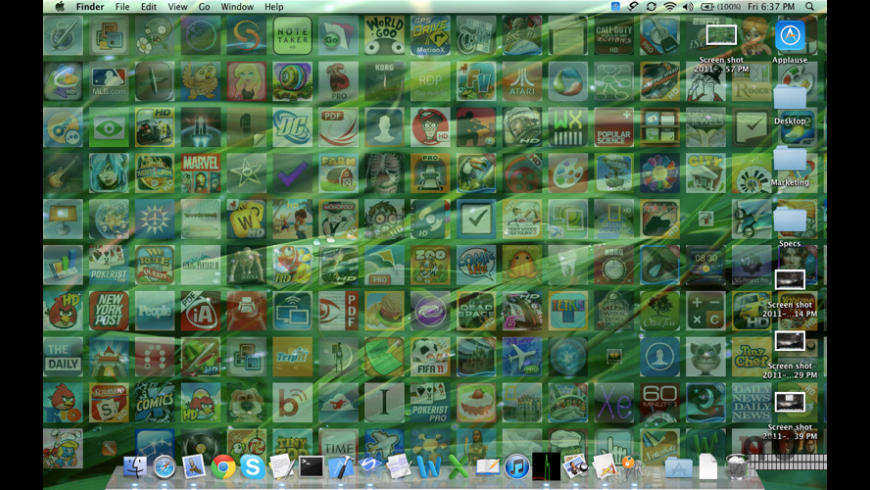Select the Marketing folder on desktop
The image size is (870, 490).
pyautogui.click(x=790, y=159)
